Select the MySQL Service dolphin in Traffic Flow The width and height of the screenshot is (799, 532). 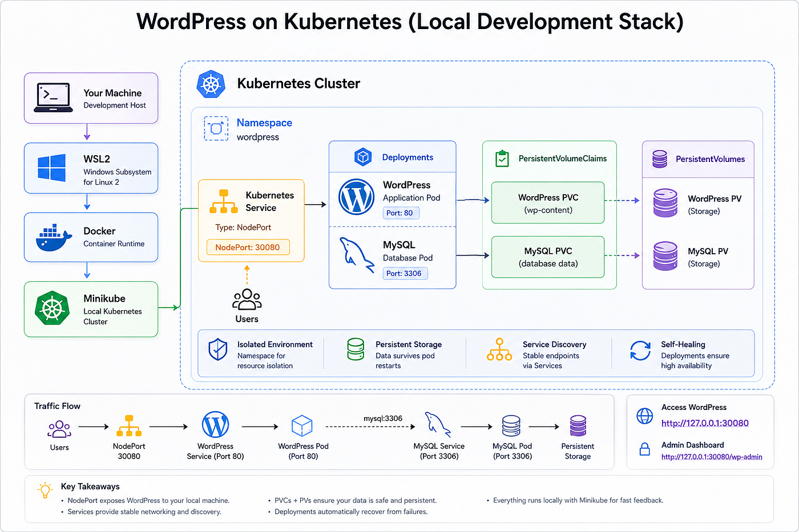coord(437,425)
